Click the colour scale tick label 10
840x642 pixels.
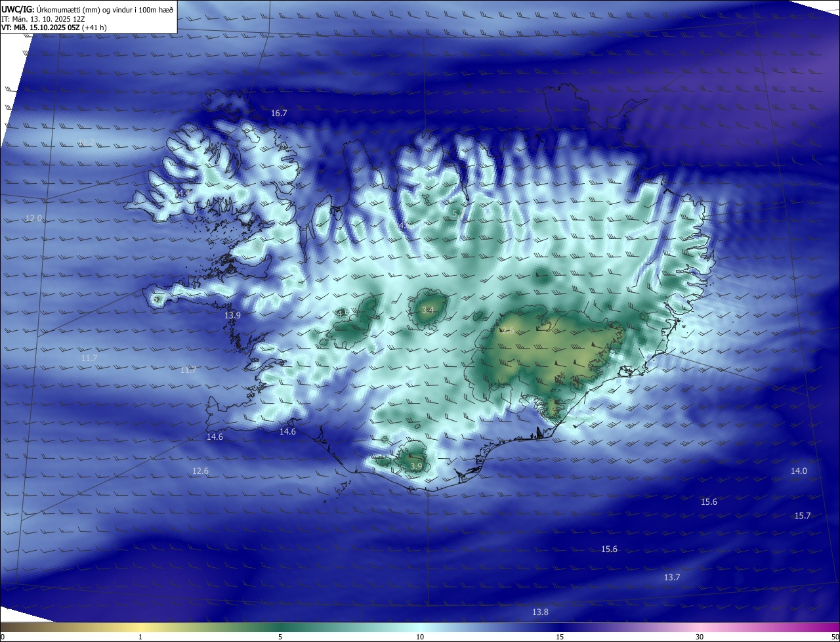click(x=420, y=637)
